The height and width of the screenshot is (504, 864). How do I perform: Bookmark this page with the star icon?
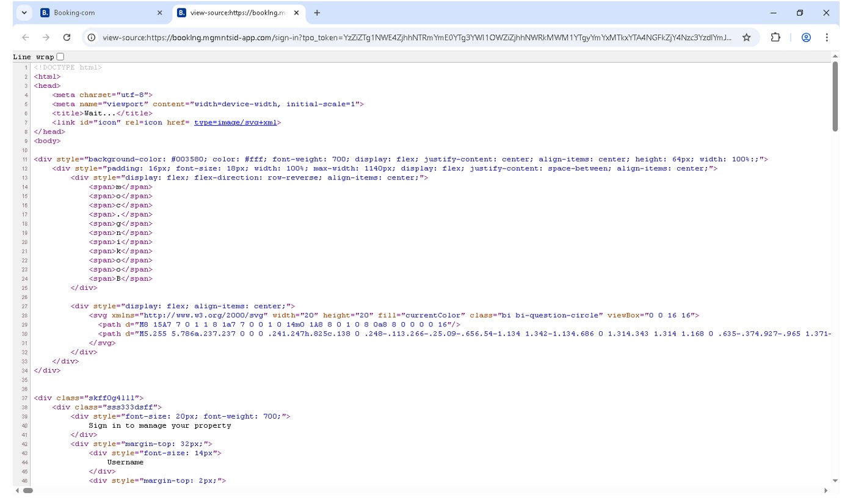tap(746, 37)
